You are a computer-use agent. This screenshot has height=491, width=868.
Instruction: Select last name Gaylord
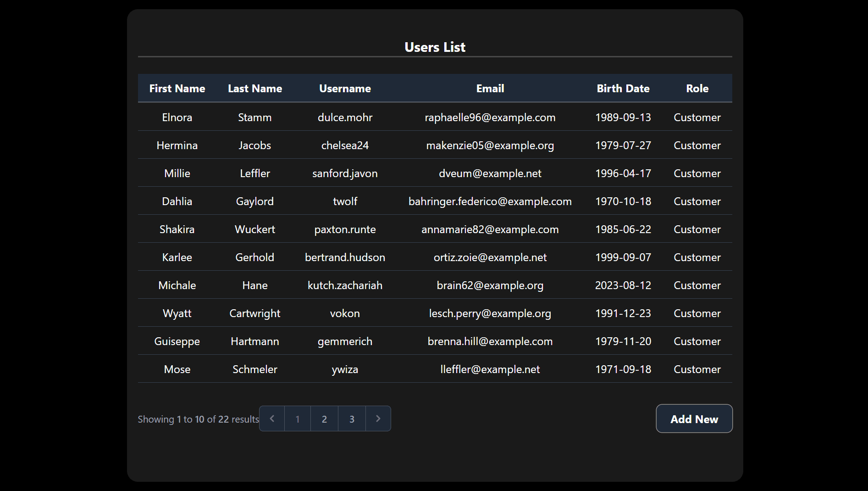(x=255, y=201)
